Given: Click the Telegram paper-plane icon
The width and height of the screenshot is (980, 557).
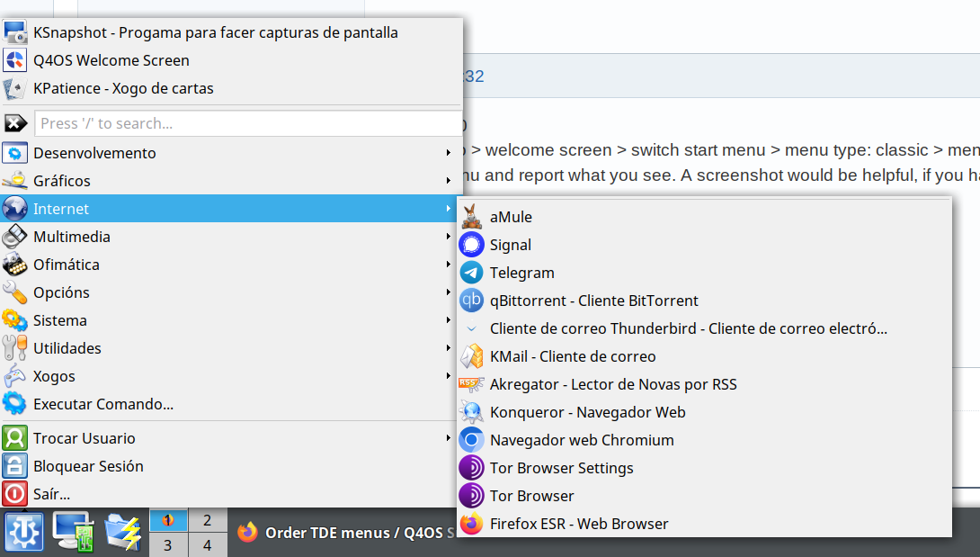Looking at the screenshot, I should 472,273.
